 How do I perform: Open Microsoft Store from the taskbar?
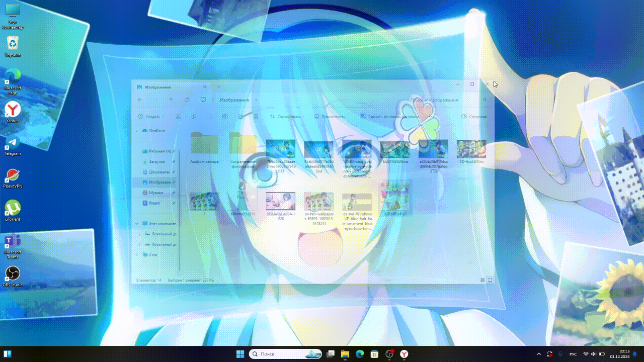tap(374, 354)
